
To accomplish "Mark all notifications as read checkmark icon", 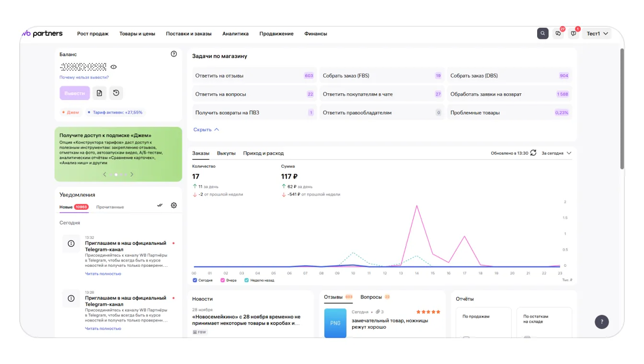I will 160,205.
